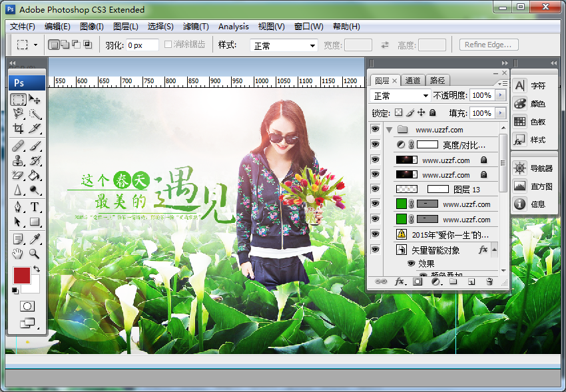Select the Eyedropper tool
Viewport: 566px width, 392px height.
pos(35,238)
